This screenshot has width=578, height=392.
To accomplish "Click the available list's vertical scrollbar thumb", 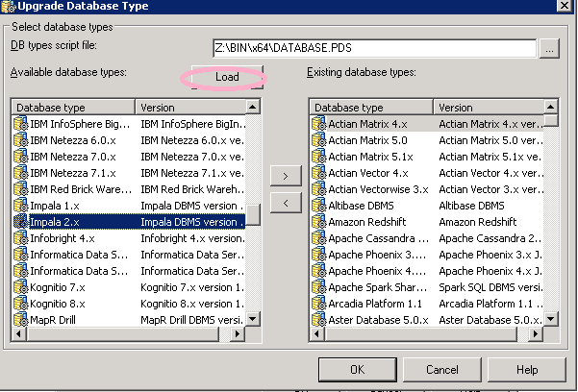I will (x=253, y=214).
